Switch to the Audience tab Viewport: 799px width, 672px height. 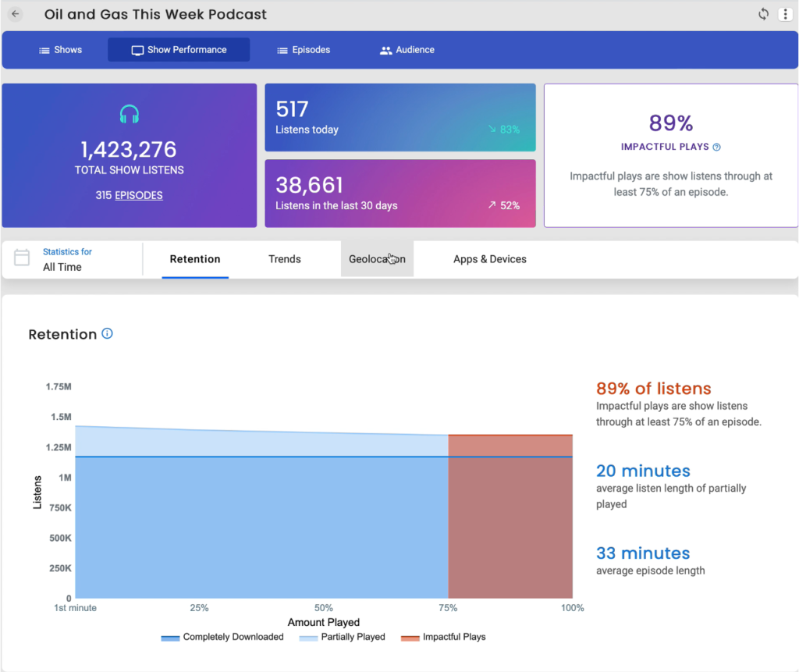click(407, 50)
